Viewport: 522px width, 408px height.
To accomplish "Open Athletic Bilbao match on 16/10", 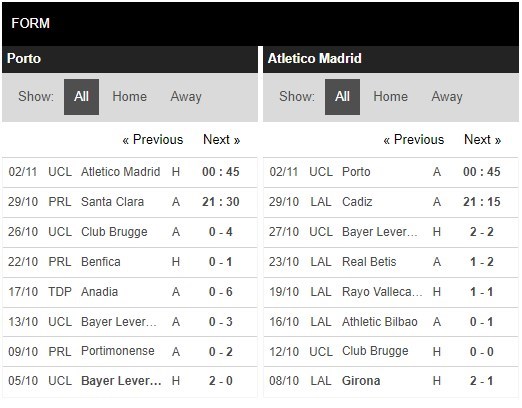I will pos(391,322).
